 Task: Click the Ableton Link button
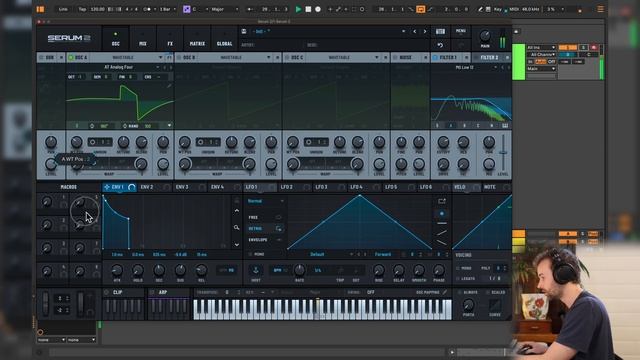63,9
